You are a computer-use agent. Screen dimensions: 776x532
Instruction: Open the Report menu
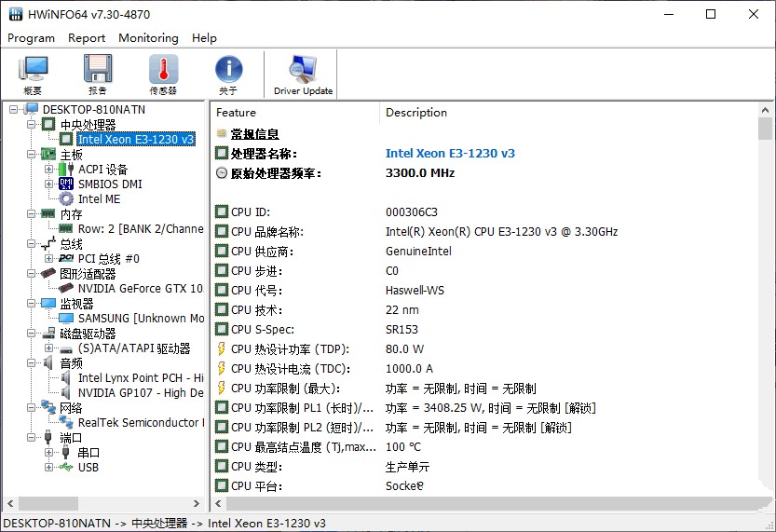tap(87, 38)
